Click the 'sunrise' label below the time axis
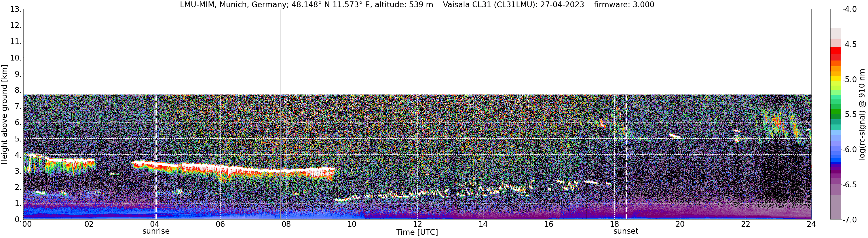Viewport: 868px width, 238px height. (156, 231)
